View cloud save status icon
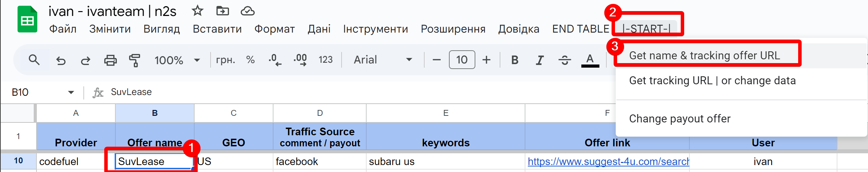Screen dimensions: 868x172 click(x=248, y=11)
